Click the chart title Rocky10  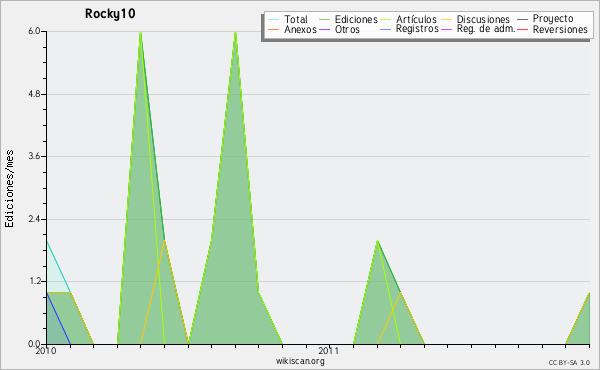pyautogui.click(x=110, y=14)
